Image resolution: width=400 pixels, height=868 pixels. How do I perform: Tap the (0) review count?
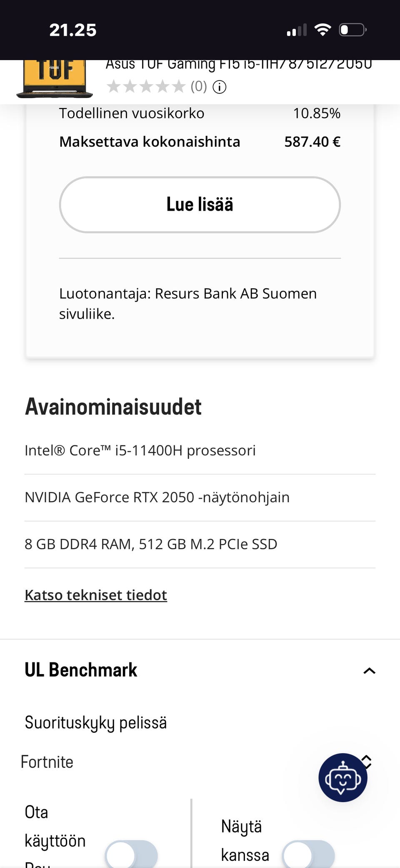(199, 86)
